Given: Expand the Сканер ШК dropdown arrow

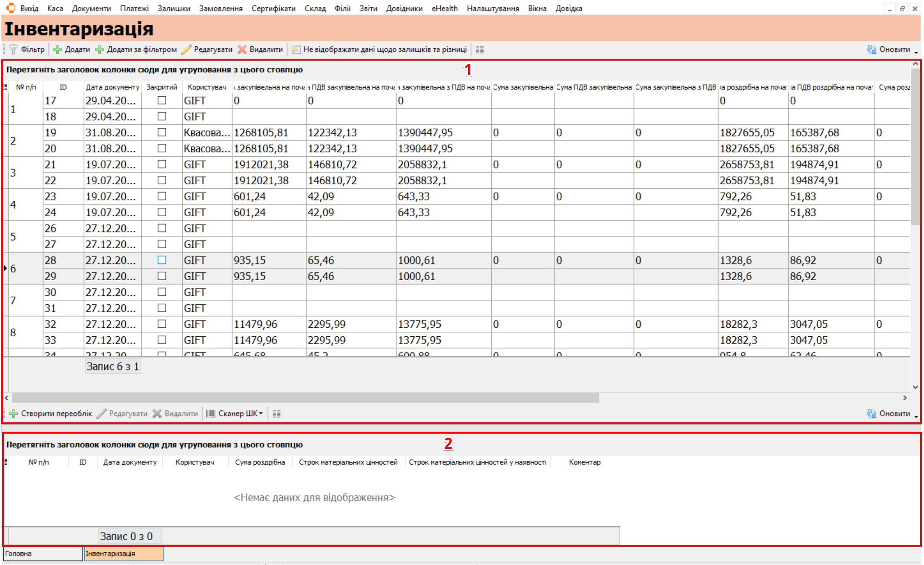Looking at the screenshot, I should (261, 413).
